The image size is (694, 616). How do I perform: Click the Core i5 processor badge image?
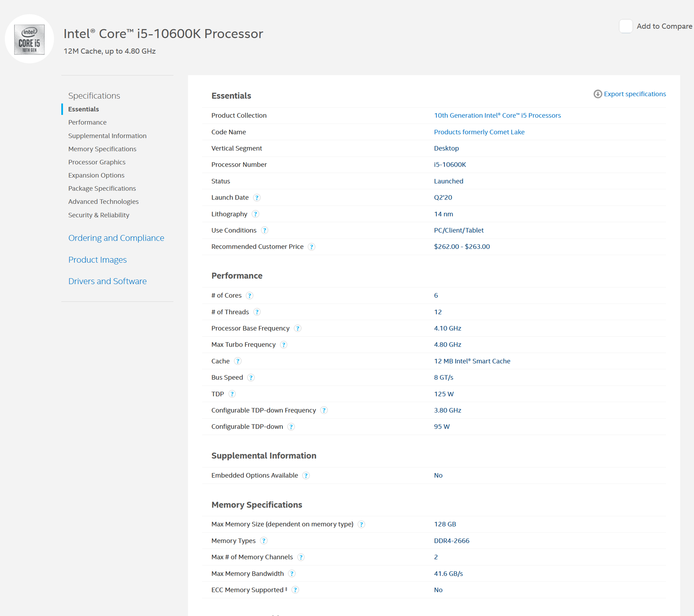(x=29, y=39)
